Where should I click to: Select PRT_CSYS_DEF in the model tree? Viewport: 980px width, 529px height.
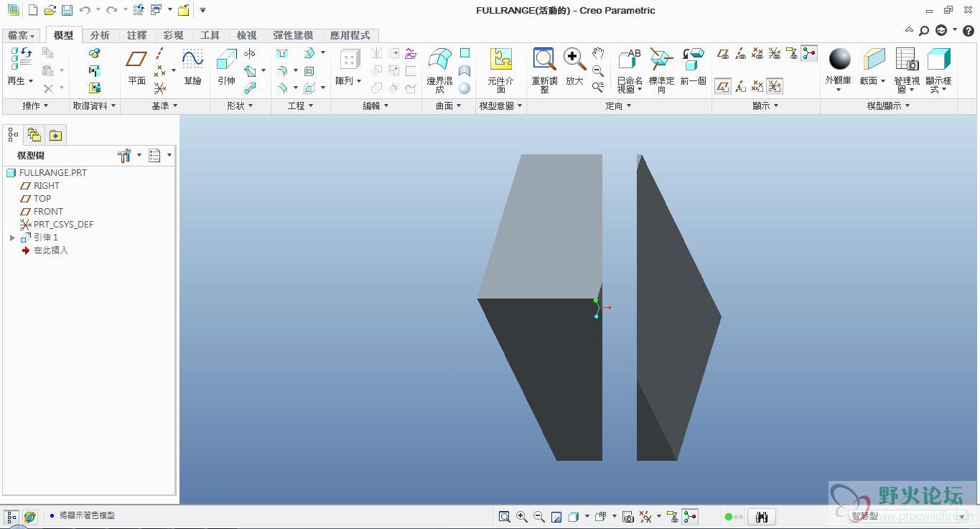(x=57, y=225)
